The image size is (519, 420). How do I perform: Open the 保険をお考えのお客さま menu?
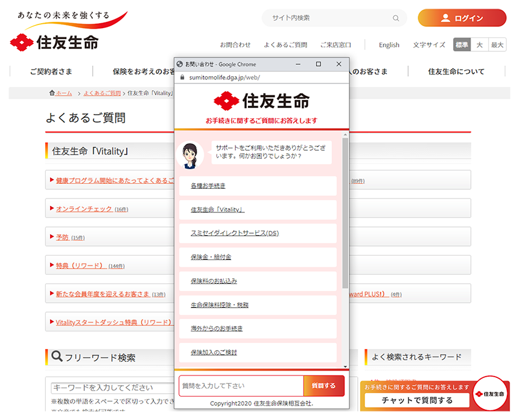click(x=143, y=71)
